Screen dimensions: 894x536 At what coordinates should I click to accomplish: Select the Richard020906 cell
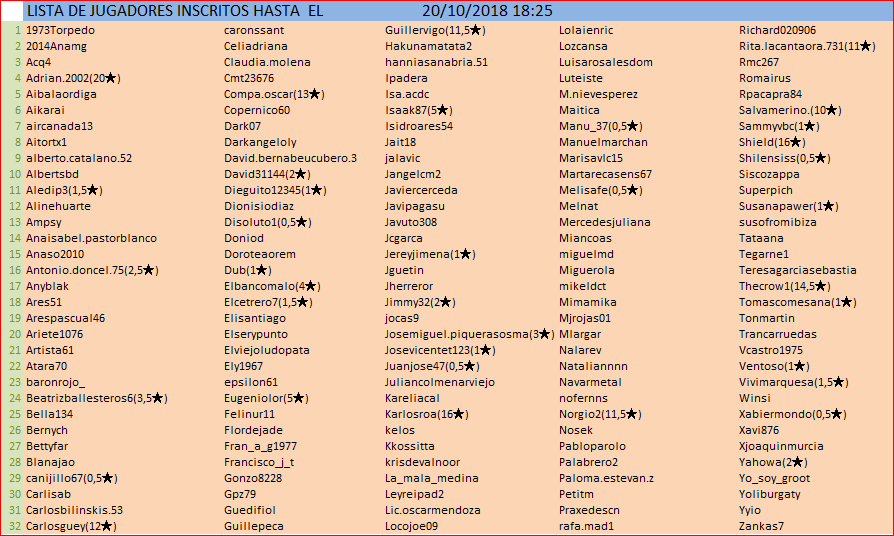coord(777,30)
